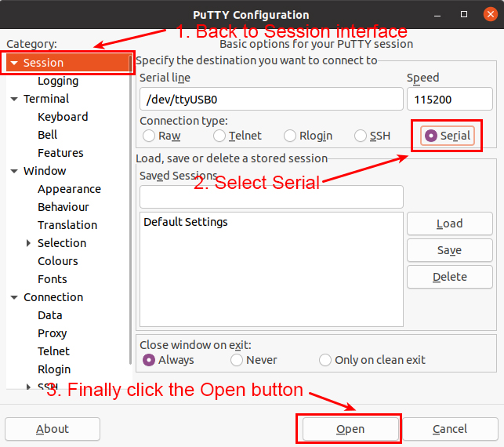Close the PuTTY Configuration window
The width and height of the screenshot is (504, 447).
[x=491, y=14]
